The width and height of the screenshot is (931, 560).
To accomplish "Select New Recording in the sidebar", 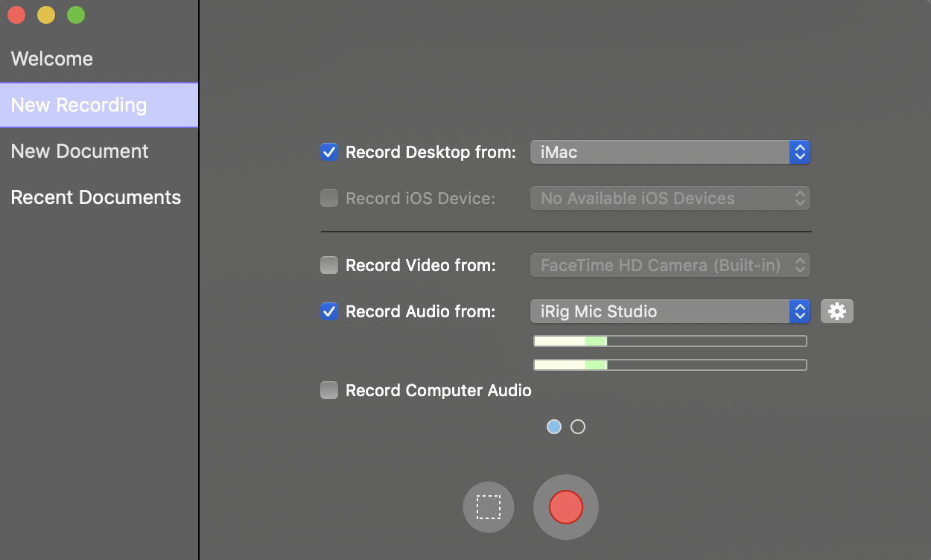I will pos(78,105).
